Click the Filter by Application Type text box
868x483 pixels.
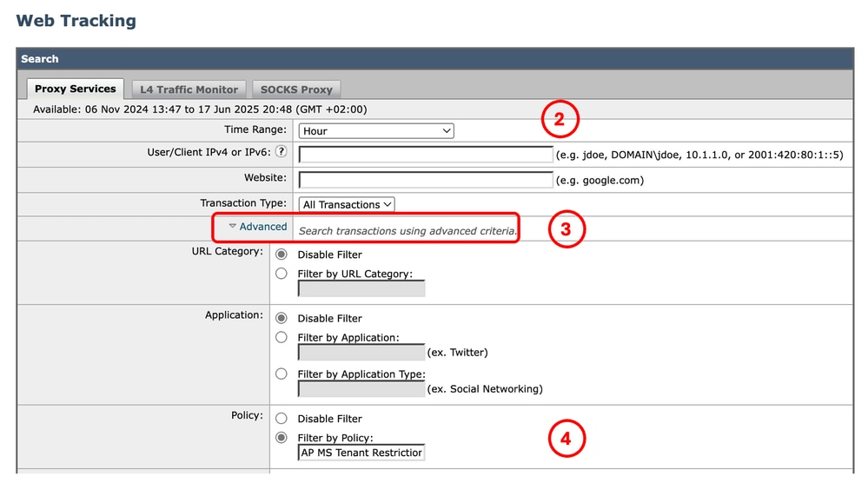coord(361,389)
